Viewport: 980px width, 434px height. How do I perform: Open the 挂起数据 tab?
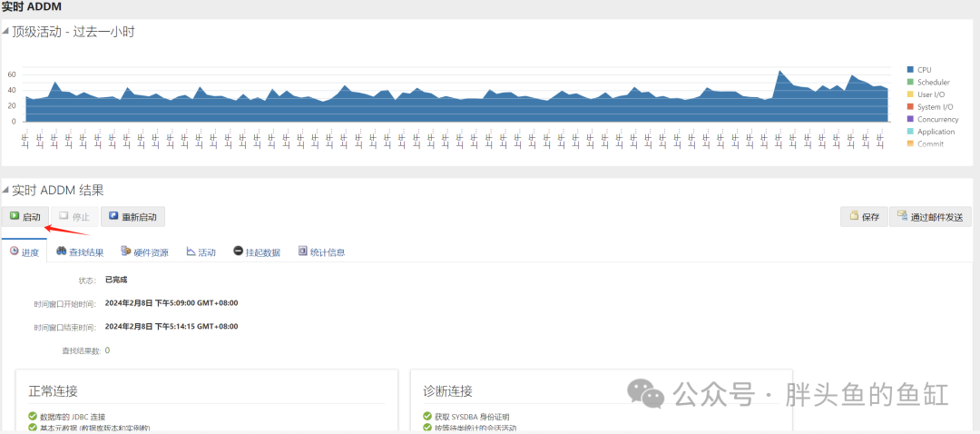(x=257, y=252)
